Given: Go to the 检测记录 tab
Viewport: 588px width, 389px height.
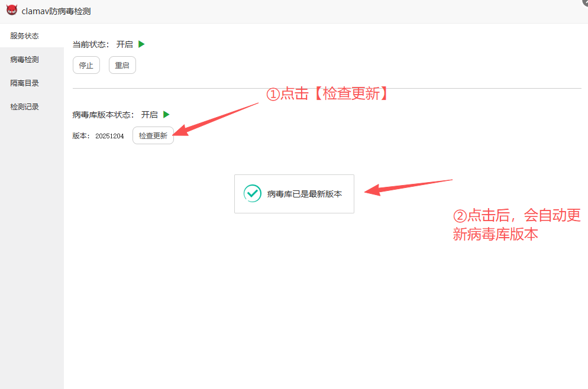Looking at the screenshot, I should pyautogui.click(x=25, y=107).
